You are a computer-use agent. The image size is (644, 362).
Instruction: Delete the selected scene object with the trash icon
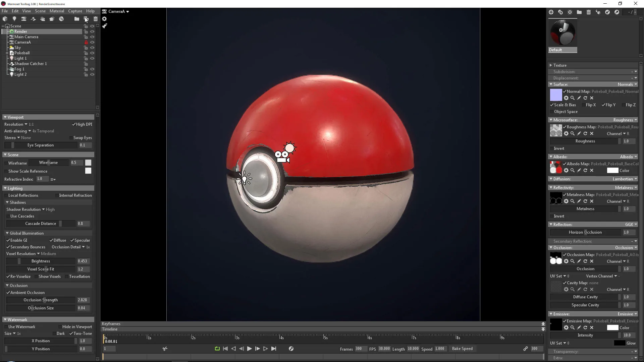pyautogui.click(x=96, y=19)
